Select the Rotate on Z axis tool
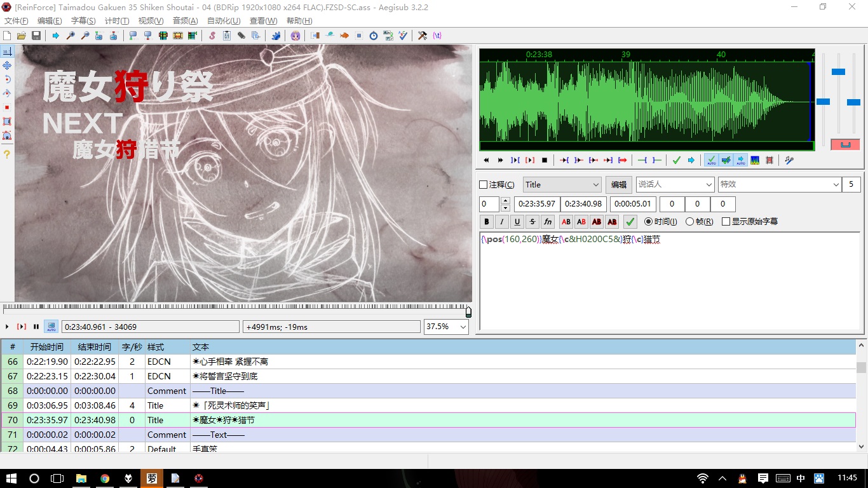 pyautogui.click(x=7, y=79)
